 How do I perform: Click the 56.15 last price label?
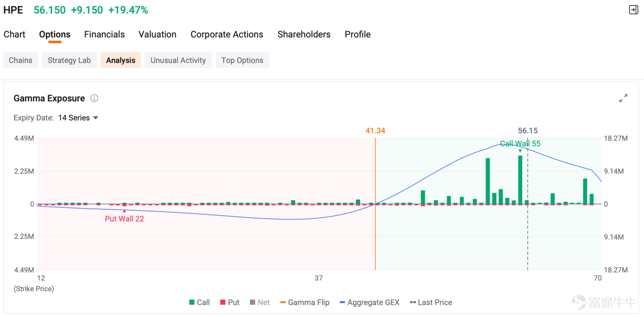[x=528, y=131]
